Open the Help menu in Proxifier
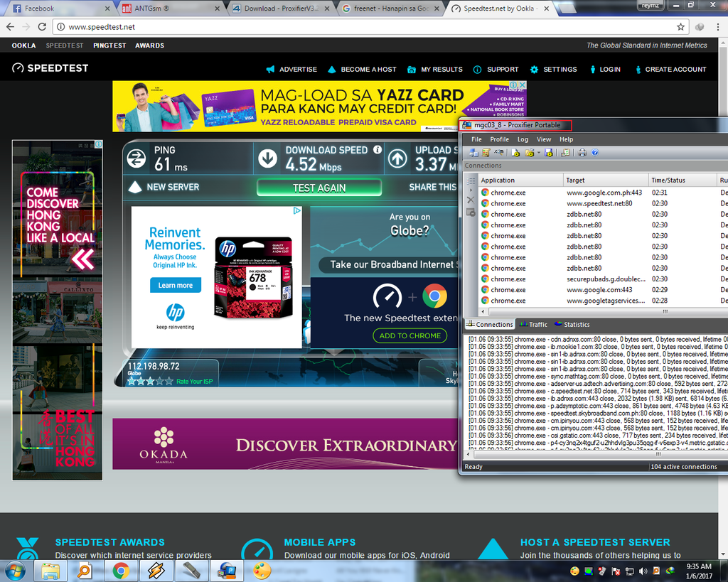728x582 pixels. [x=566, y=139]
